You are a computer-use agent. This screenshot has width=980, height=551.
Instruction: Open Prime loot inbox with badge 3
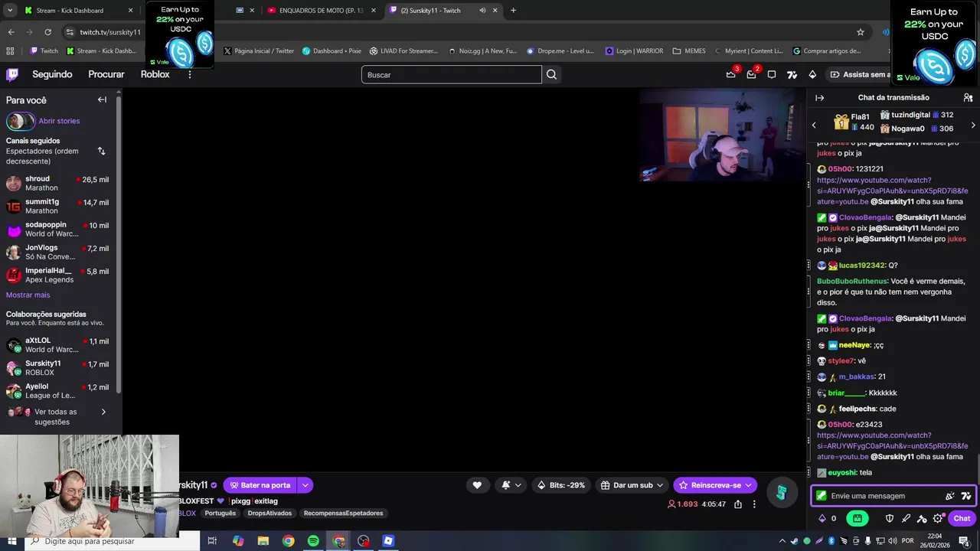(731, 74)
